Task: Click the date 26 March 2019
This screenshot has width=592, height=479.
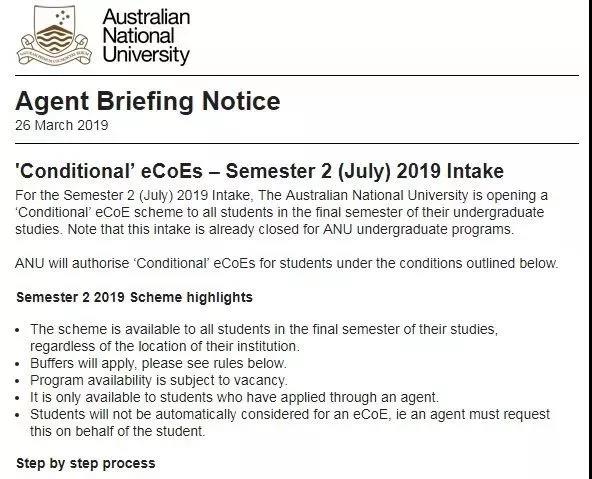Action: pyautogui.click(x=62, y=125)
